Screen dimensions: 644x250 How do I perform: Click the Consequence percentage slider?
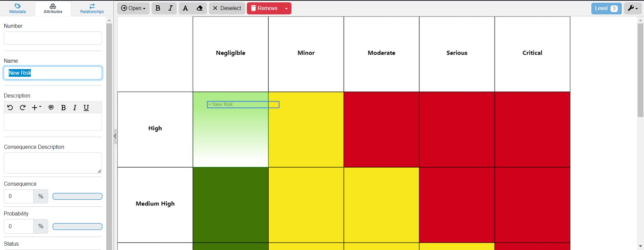[x=77, y=196]
